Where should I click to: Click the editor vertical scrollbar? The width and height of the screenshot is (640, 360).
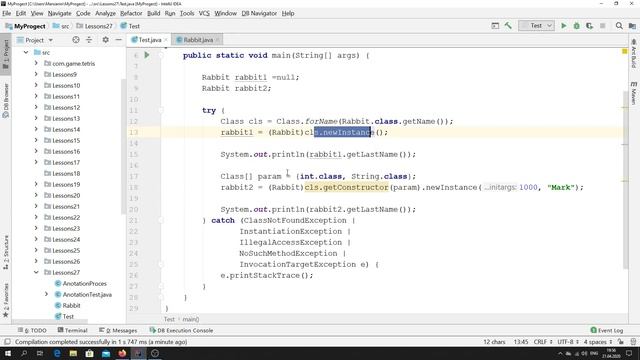tap(625, 180)
